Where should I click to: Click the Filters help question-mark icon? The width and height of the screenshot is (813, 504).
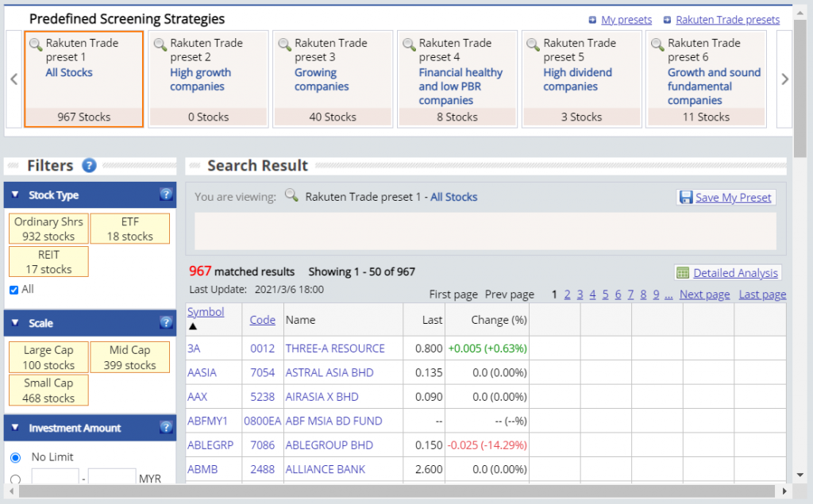coord(89,165)
